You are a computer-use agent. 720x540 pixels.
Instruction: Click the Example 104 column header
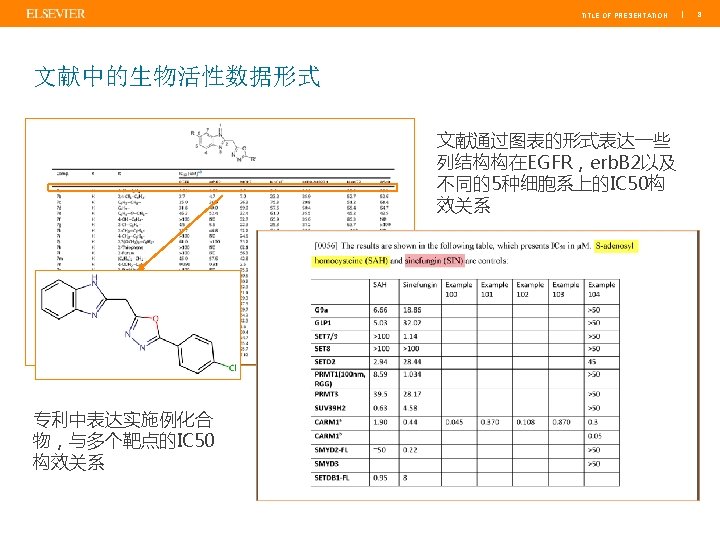click(602, 289)
